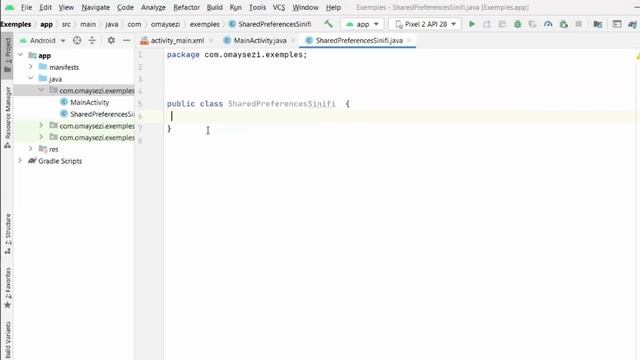The image size is (640, 360).
Task: Click the Apply Code Changes icon
Action: point(502,24)
